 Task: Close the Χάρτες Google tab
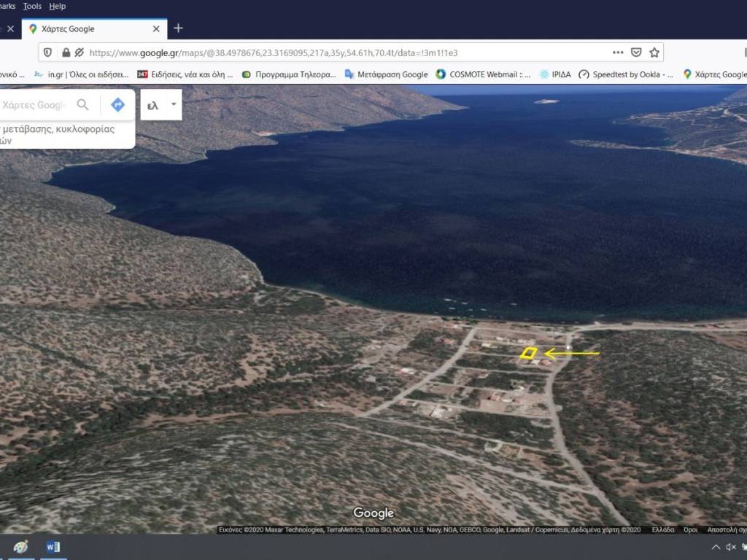156,29
